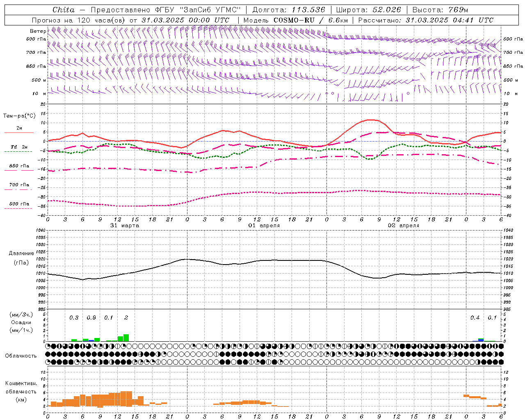Click the "2м" temperature legend entry
Screen dimensions: 525x420
[19, 128]
